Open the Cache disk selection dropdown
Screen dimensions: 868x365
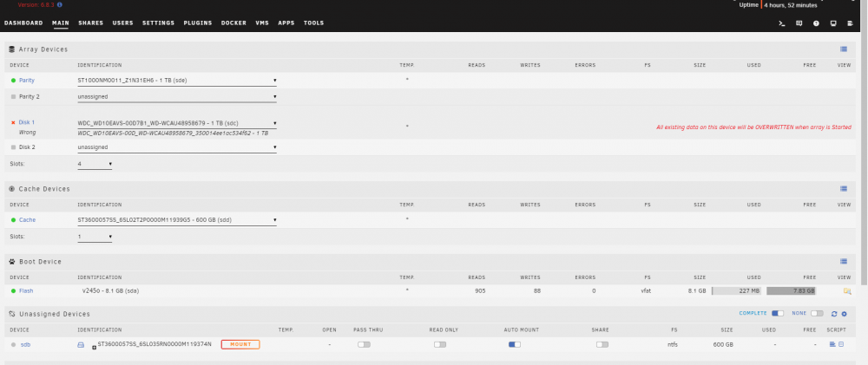click(177, 220)
